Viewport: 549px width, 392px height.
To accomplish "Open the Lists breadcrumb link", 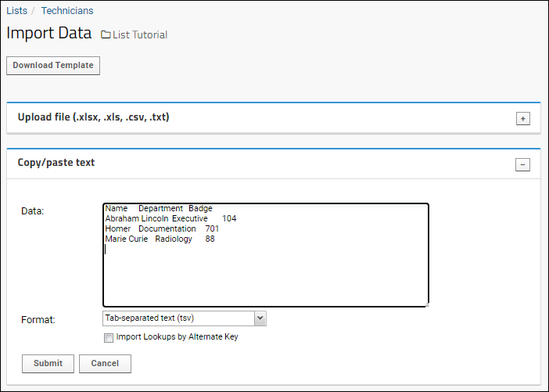I will 16,11.
